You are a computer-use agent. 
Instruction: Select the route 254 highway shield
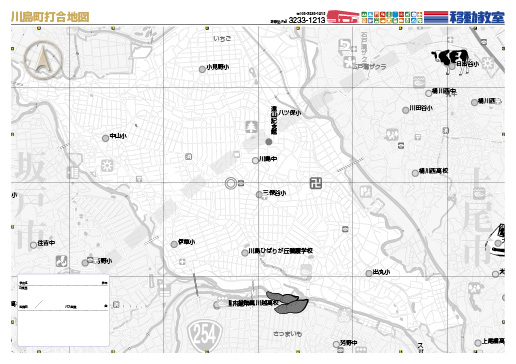pos(205,335)
